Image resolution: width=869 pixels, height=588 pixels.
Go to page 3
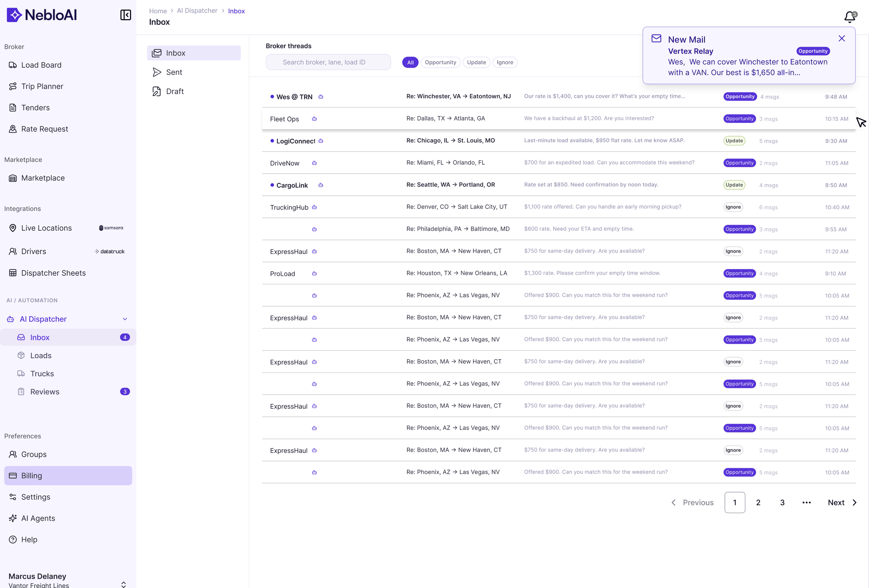point(782,503)
